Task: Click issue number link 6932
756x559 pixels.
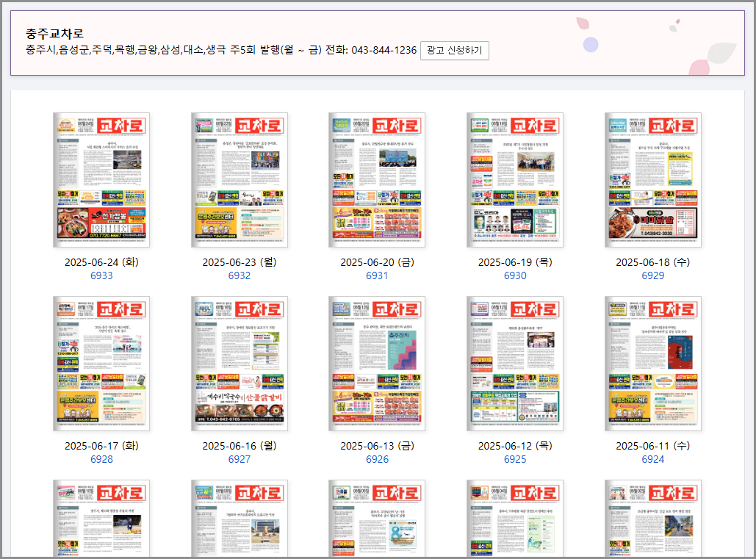Action: coord(240,275)
